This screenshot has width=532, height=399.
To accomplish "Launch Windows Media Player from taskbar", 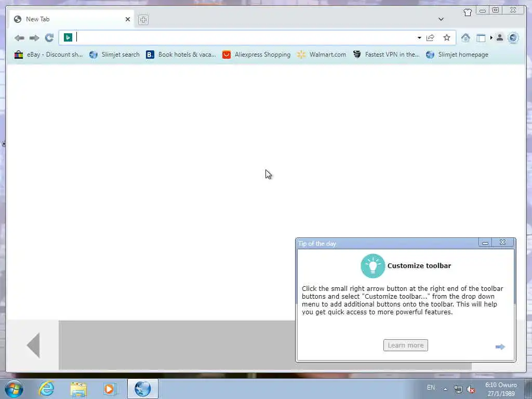I will coord(110,389).
